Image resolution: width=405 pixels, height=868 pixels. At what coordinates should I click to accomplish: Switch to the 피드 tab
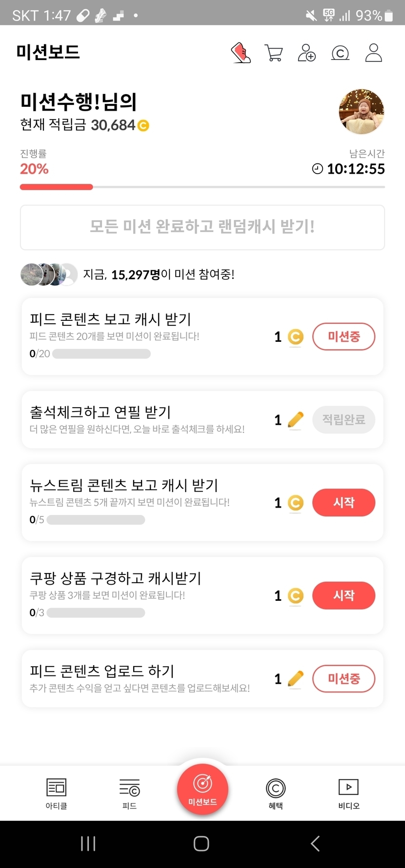coord(129,793)
